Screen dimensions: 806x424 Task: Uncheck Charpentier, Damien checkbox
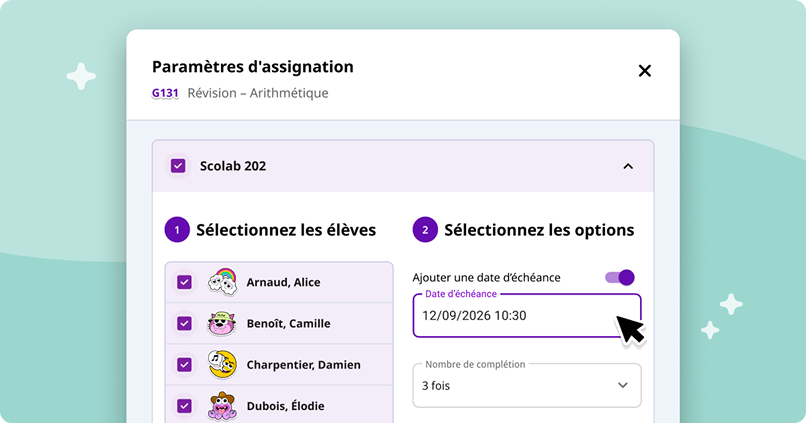(184, 364)
